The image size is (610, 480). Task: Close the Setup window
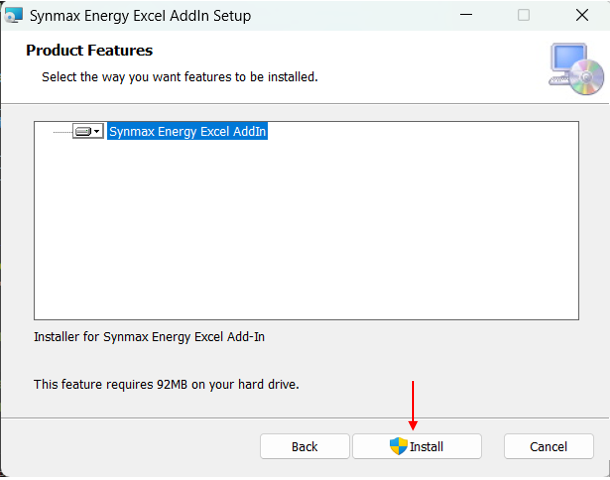(x=582, y=15)
